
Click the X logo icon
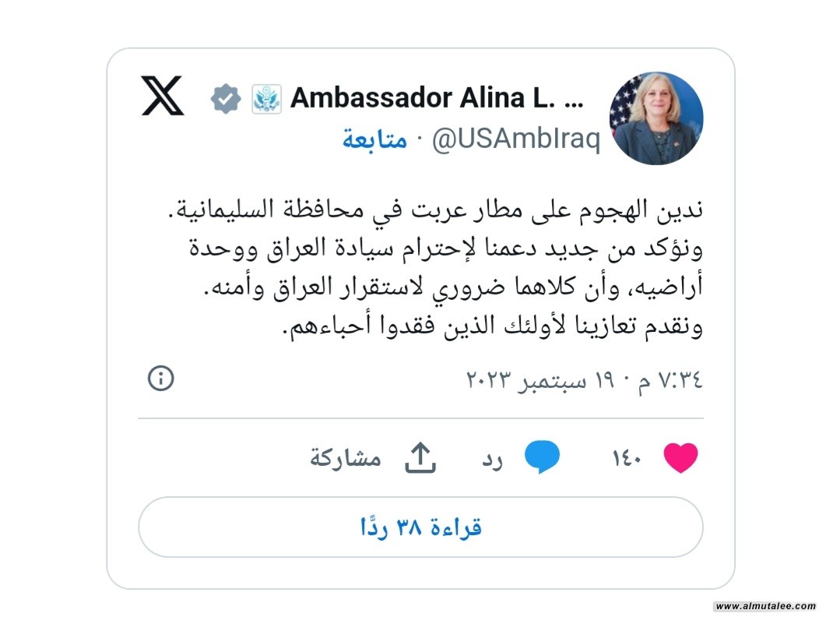click(163, 96)
